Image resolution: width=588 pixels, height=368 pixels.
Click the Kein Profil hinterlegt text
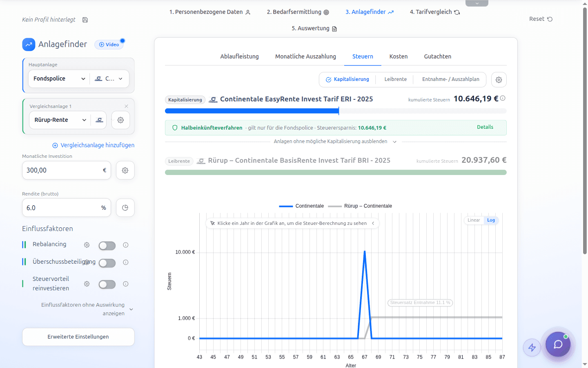[x=49, y=20]
